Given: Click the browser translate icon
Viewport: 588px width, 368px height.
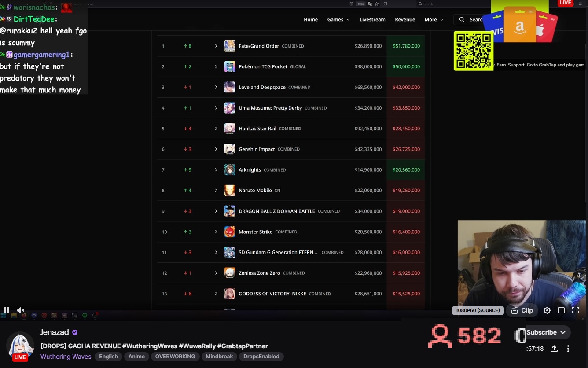Looking at the screenshot, I should coord(370,4).
